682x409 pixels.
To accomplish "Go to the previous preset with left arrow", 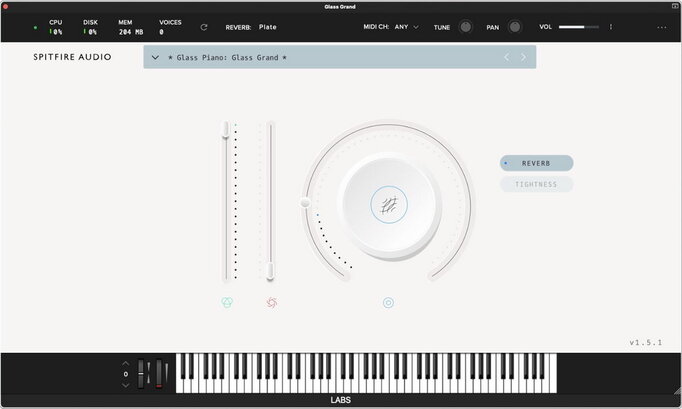I will [507, 57].
